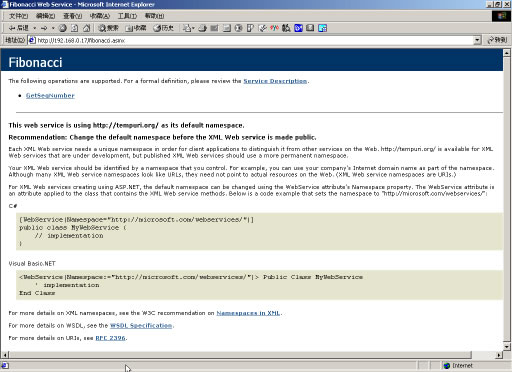
Task: Expand the address bar dropdown list
Action: (x=477, y=40)
